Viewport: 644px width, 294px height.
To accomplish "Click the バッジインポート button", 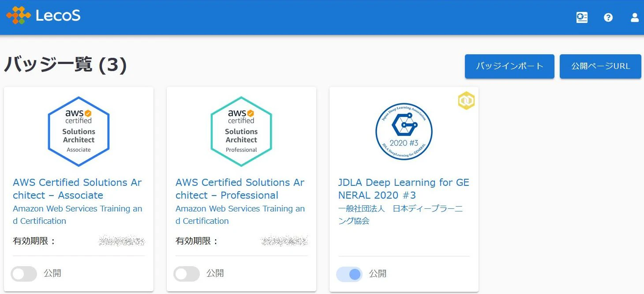I will (509, 66).
